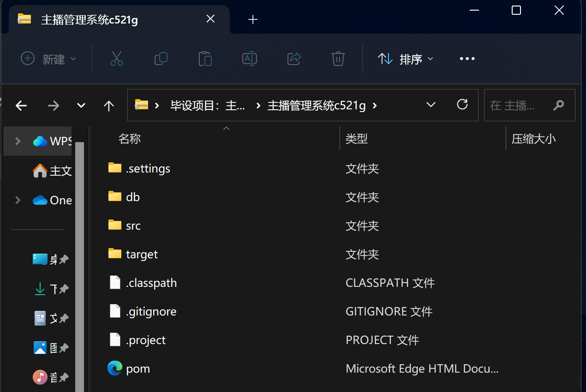This screenshot has width=586, height=392.
Task: Click the Cut scissors icon
Action: point(117,59)
